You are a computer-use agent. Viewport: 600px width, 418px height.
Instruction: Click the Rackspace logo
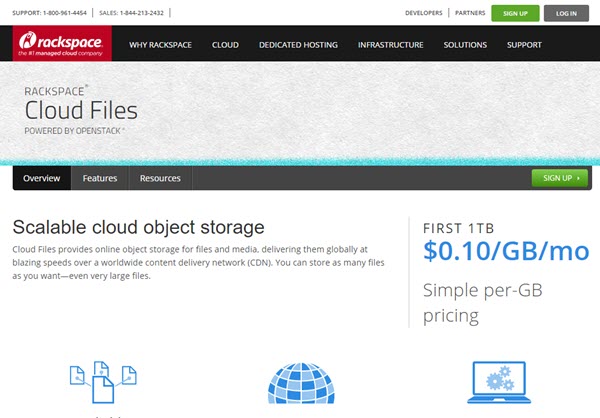point(62,43)
